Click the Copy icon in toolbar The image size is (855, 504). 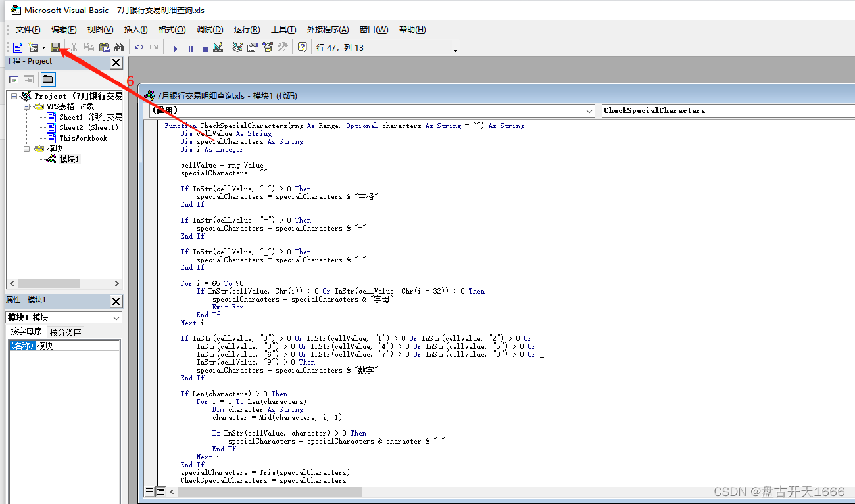[x=89, y=47]
